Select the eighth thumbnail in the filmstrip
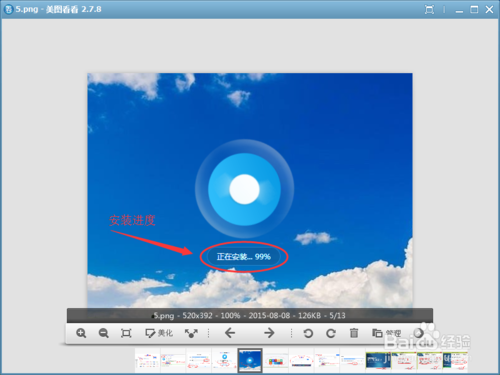The width and height of the screenshot is (500, 375). [327, 361]
